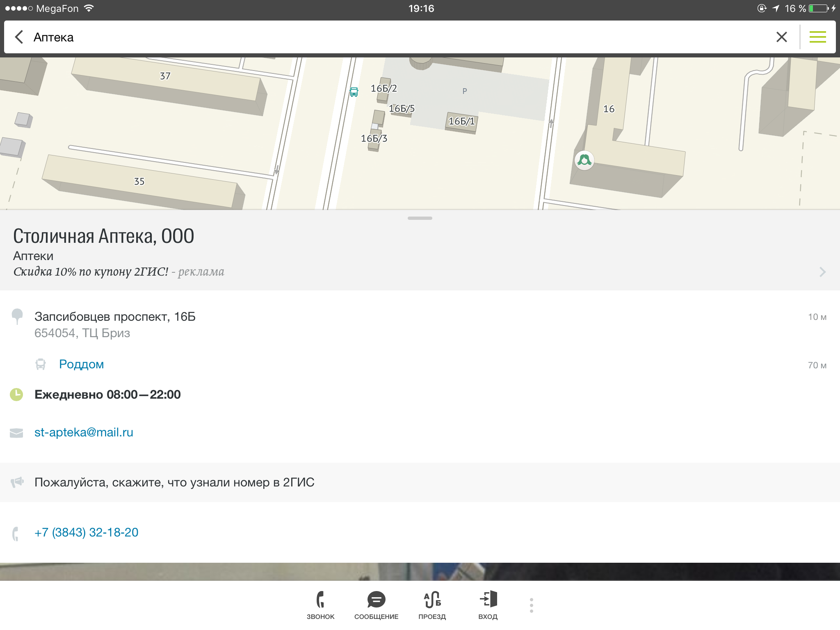Tap the battery indicator in status bar
Image resolution: width=840 pixels, height=630 pixels.
[819, 9]
